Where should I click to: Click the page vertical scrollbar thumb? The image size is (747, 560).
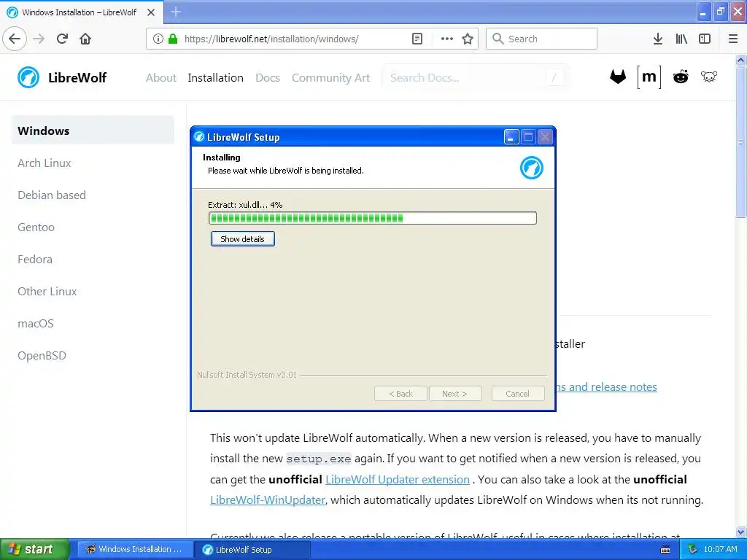tap(741, 142)
